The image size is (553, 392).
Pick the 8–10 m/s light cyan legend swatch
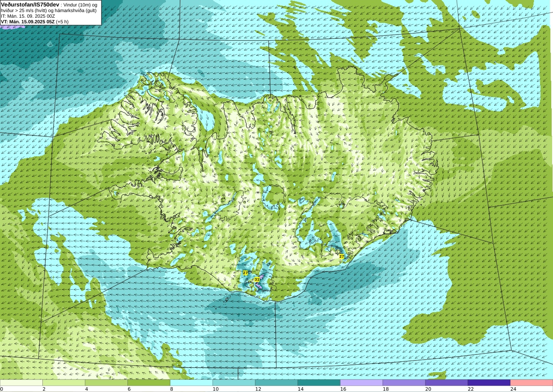[191, 383]
